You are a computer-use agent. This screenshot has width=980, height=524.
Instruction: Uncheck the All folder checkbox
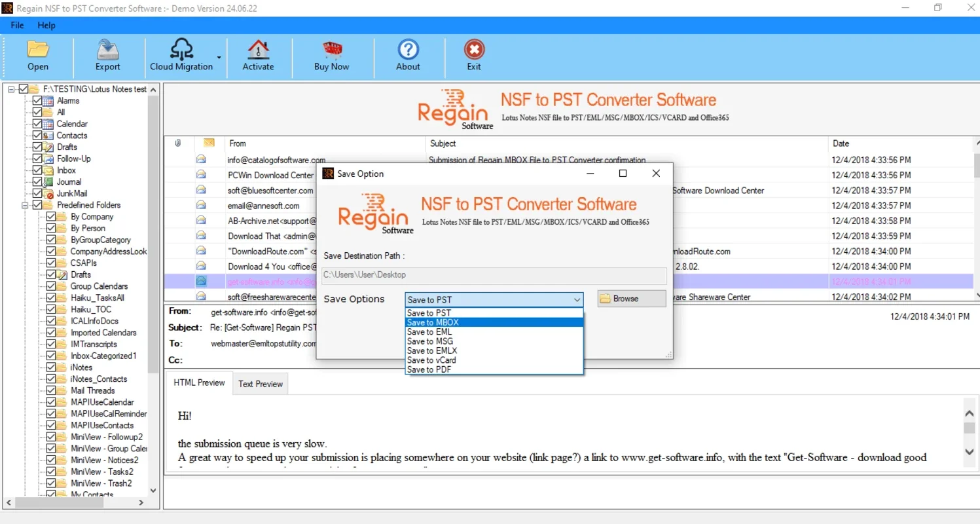tap(37, 112)
